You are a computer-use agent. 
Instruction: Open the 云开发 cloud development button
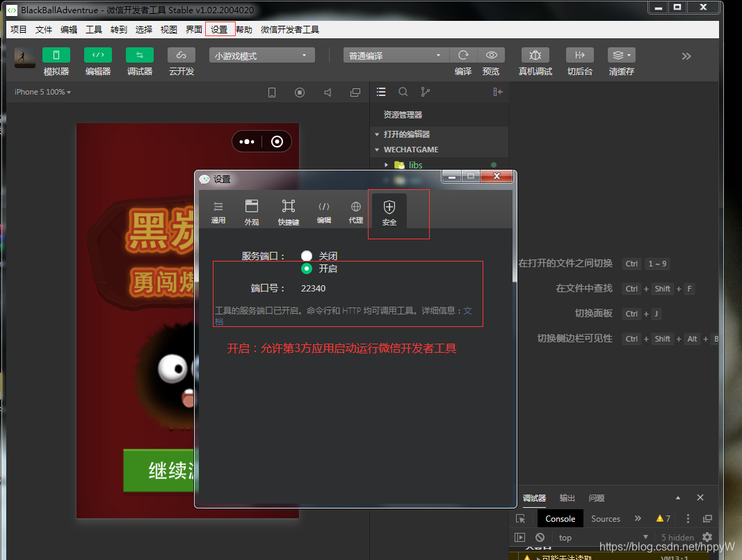[x=182, y=55]
